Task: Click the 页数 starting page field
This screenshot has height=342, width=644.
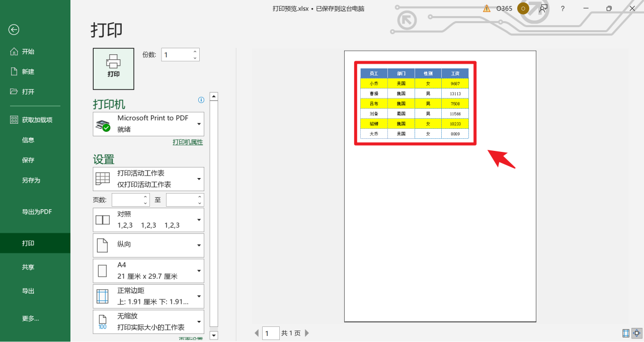Action: [x=127, y=200]
